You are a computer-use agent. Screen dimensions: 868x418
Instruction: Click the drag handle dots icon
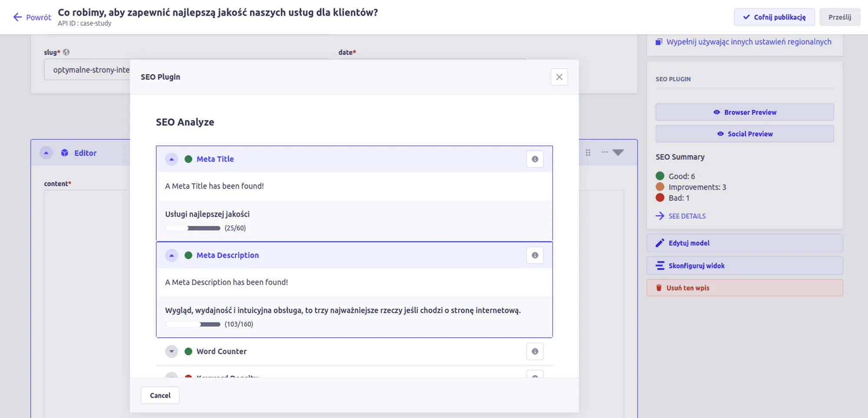[x=588, y=153]
